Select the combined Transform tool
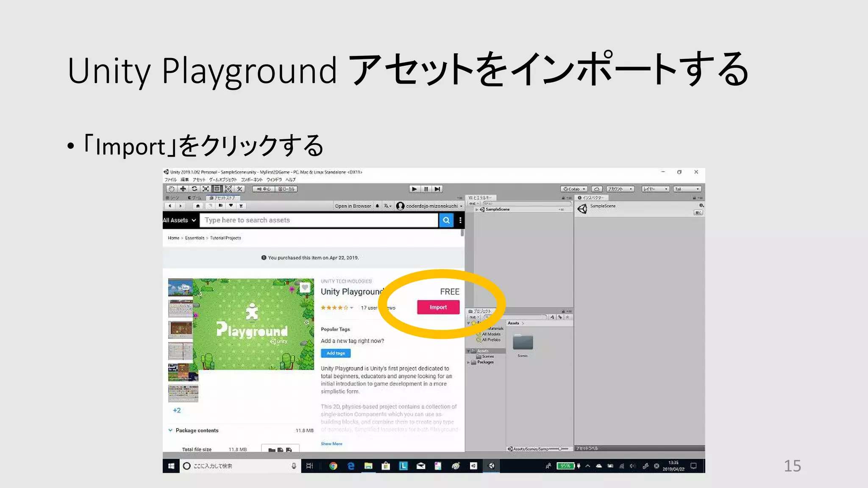Viewport: 868px width, 488px height. (x=228, y=189)
